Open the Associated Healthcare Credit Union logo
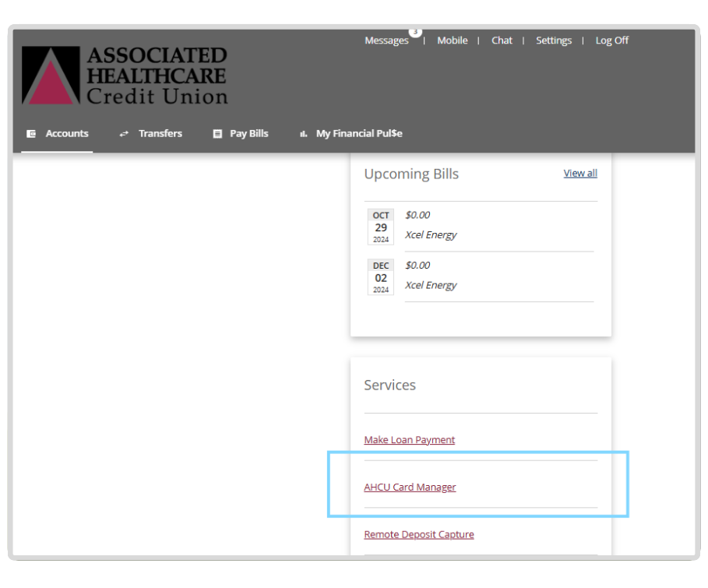This screenshot has height=588, width=708. point(125,76)
